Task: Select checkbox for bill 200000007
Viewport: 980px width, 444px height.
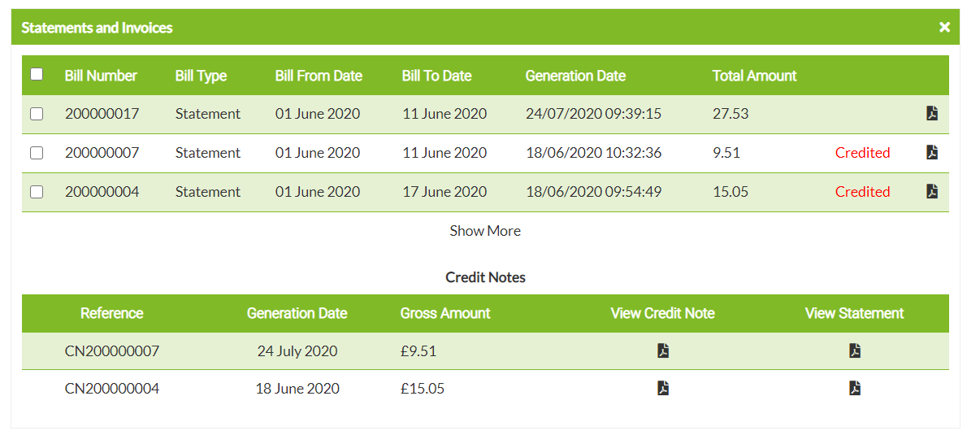Action: (37, 153)
